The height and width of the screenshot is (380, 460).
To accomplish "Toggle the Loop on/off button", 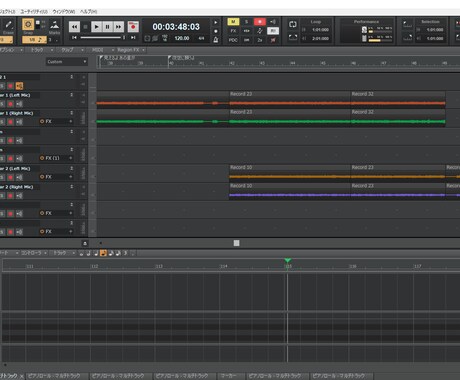I will (x=293, y=24).
